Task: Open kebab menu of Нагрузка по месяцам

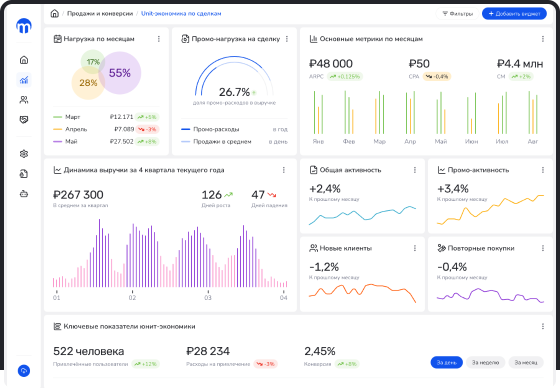Action: (159, 39)
